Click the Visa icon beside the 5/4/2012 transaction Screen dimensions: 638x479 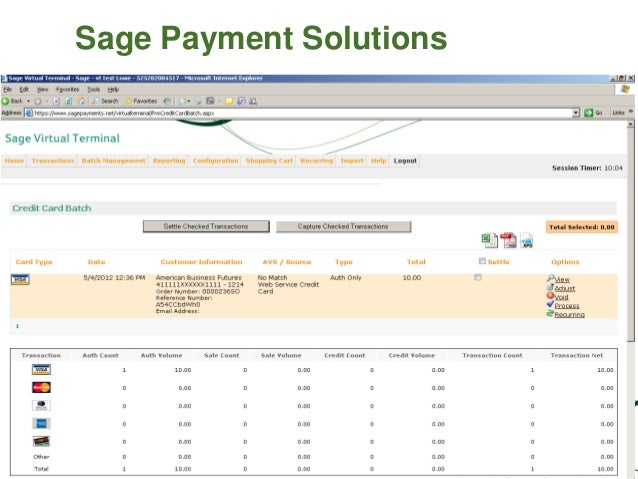20,280
